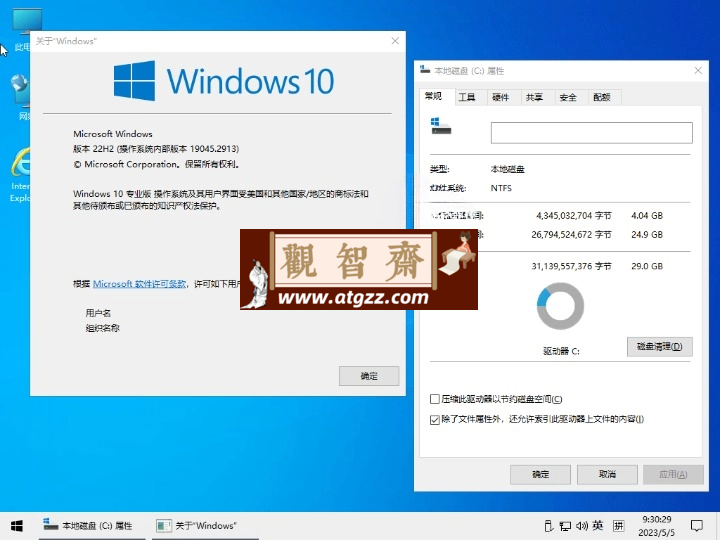
Task: Switch the input language indicator 英
Action: pyautogui.click(x=598, y=525)
